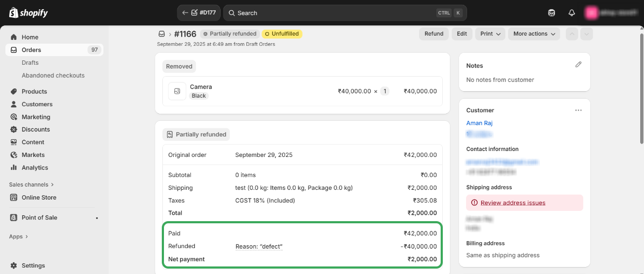Viewport: 644px width, 274px height.
Task: Click the orders breadcrumb icon
Action: pos(161,34)
